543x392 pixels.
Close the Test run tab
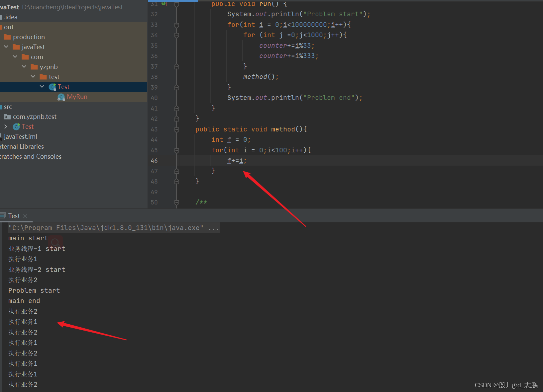25,216
